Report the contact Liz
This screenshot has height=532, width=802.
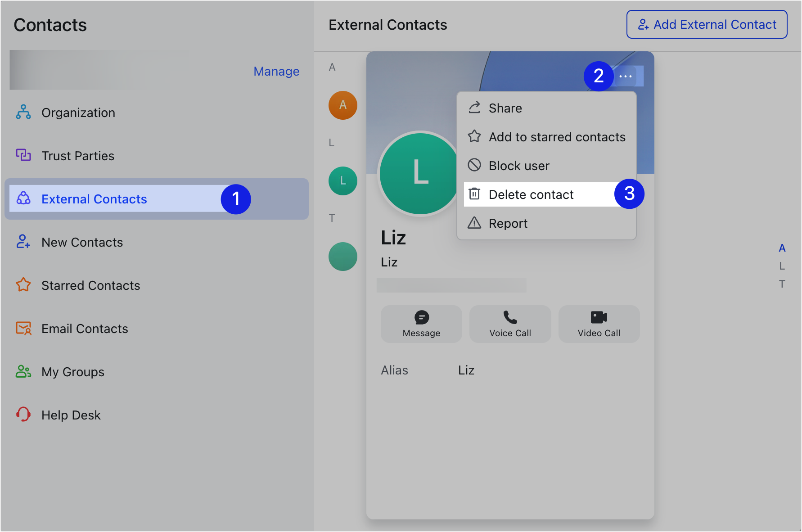tap(508, 223)
